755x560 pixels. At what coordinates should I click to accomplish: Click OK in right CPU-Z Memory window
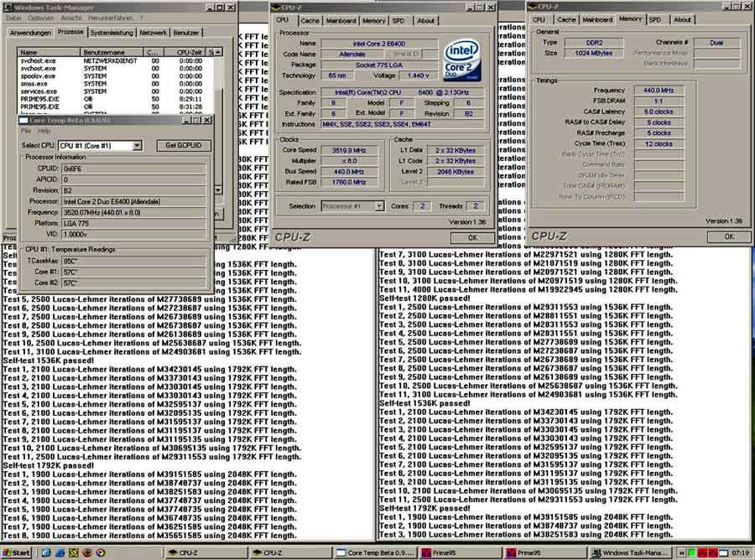click(730, 236)
